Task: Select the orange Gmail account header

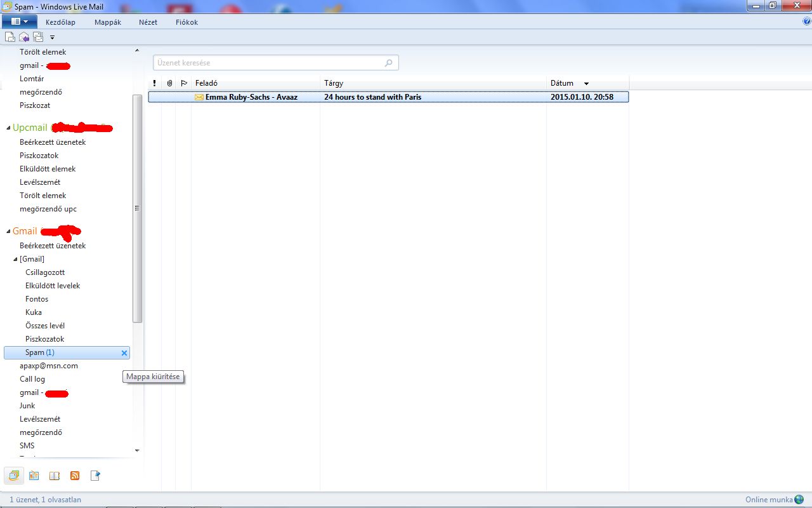Action: (25, 231)
